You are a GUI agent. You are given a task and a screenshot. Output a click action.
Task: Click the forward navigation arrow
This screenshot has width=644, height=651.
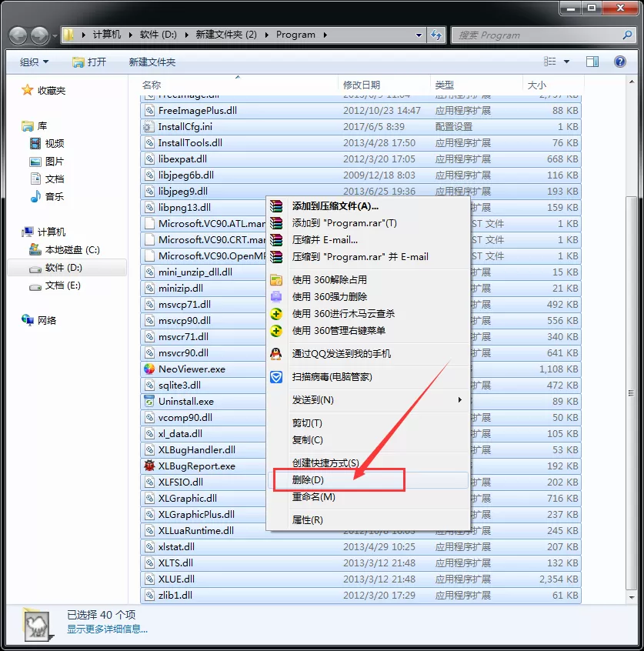(x=40, y=35)
